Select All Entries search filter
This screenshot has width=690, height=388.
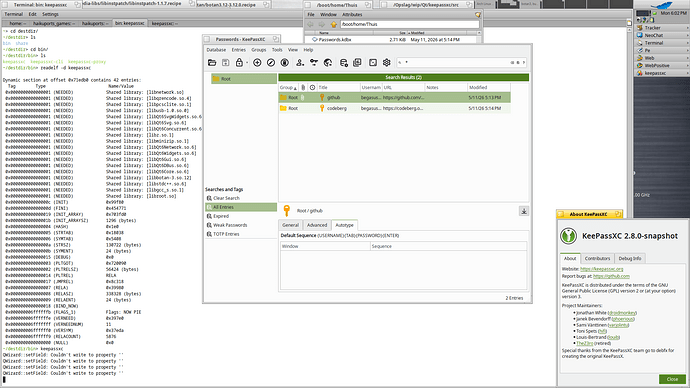241,207
